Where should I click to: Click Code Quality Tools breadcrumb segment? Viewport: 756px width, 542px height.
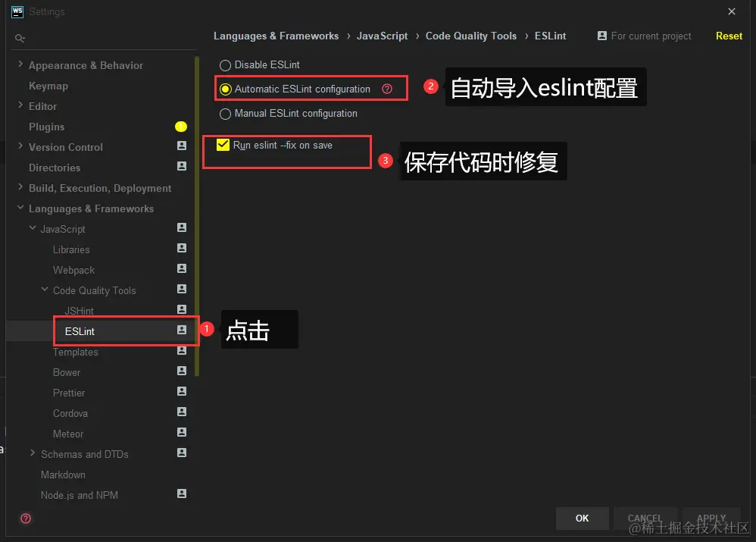[x=471, y=36]
